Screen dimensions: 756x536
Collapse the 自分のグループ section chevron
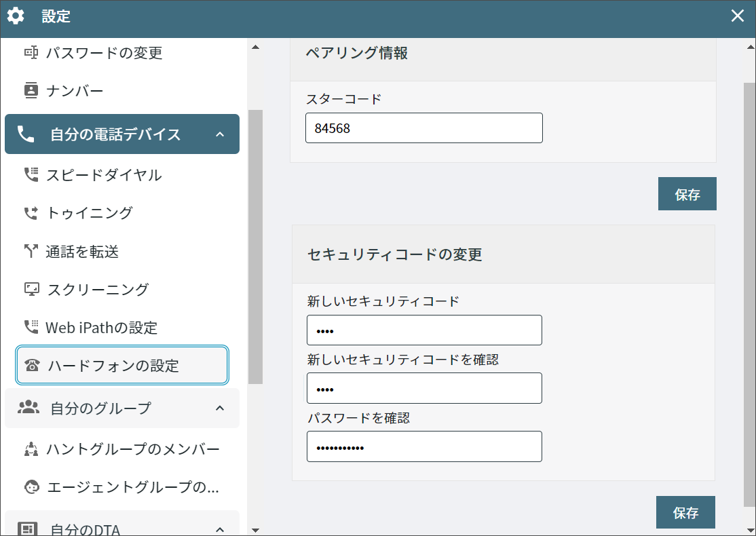220,408
